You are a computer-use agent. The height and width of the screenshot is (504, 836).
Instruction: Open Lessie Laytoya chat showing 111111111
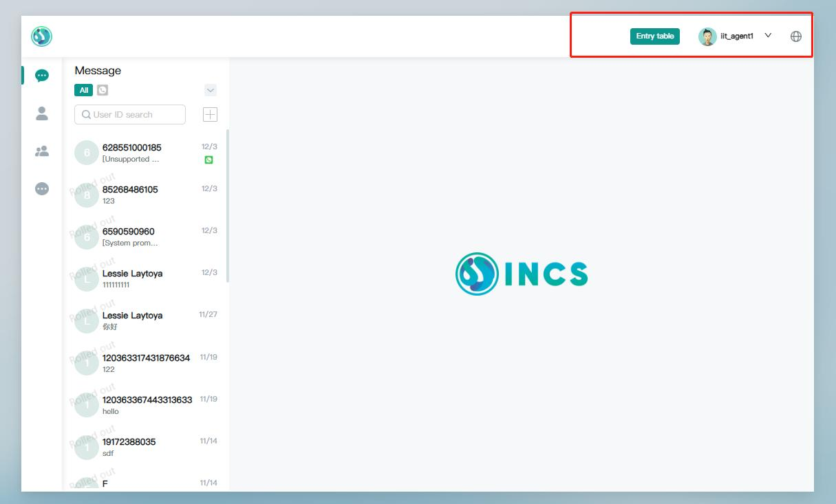(x=146, y=278)
